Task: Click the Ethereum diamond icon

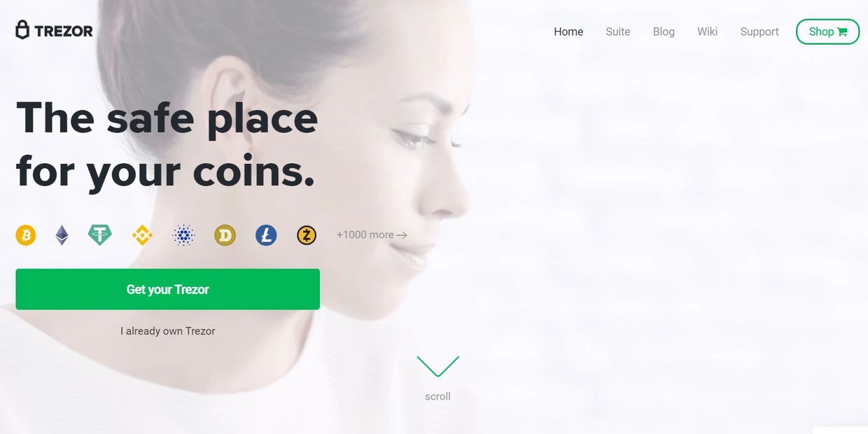Action: (62, 235)
